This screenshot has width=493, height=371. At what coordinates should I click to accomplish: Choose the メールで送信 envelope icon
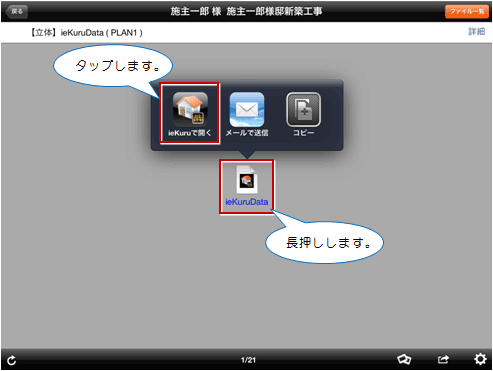(247, 109)
